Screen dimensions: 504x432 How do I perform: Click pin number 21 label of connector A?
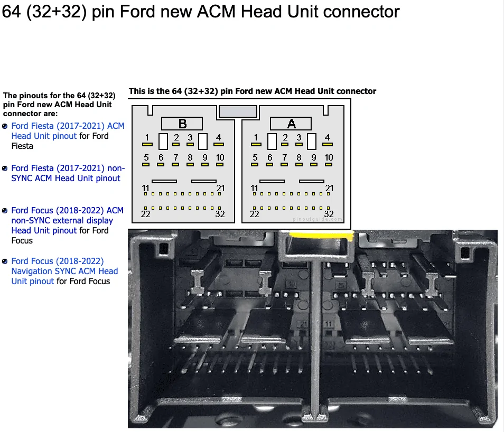click(x=329, y=188)
